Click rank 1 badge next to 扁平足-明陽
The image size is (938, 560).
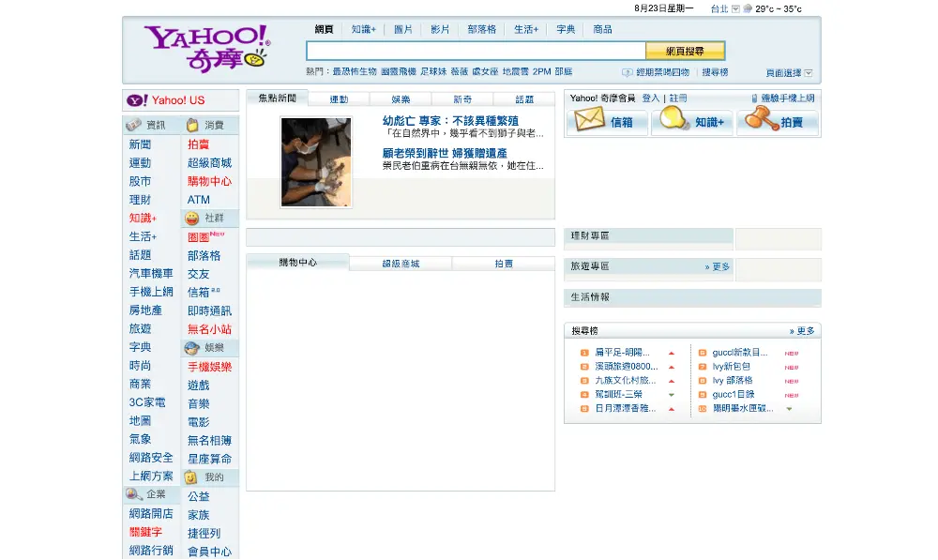tap(584, 353)
